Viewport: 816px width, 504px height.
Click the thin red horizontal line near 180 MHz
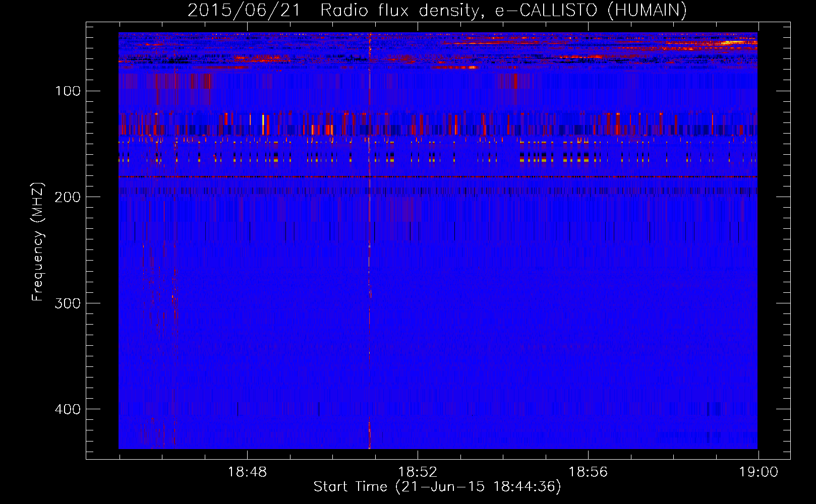[438, 177]
